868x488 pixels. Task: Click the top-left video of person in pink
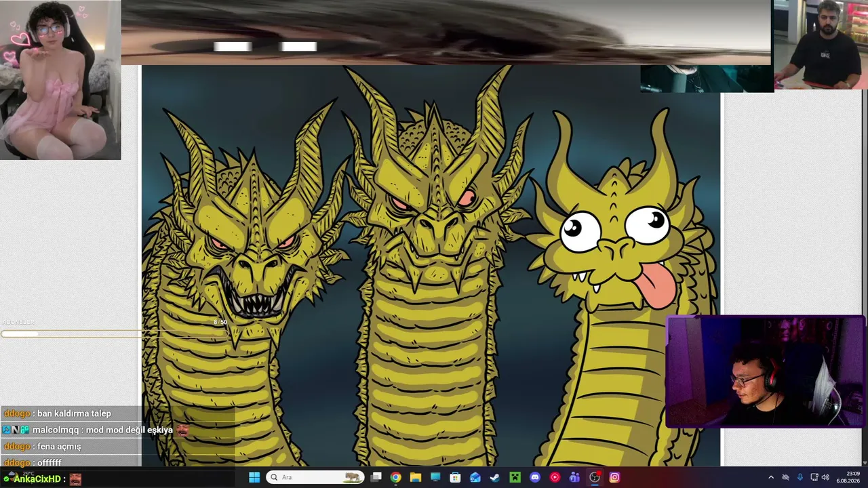(60, 80)
